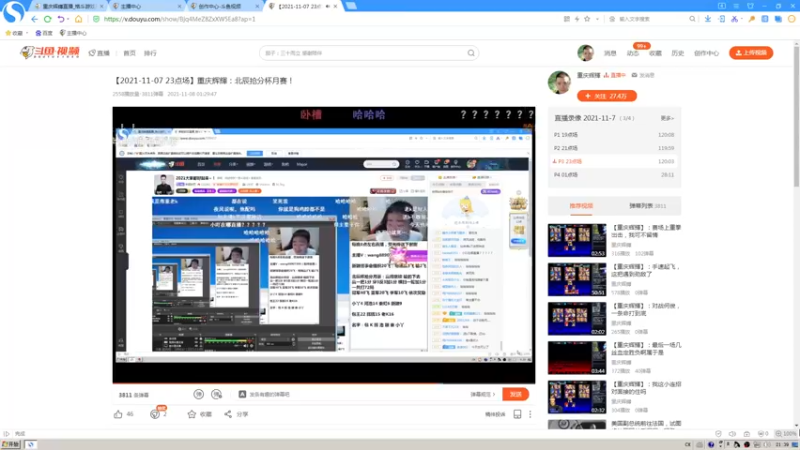Play part P2 21点场
Image resolution: width=800 pixels, height=450 pixels.
click(614, 148)
